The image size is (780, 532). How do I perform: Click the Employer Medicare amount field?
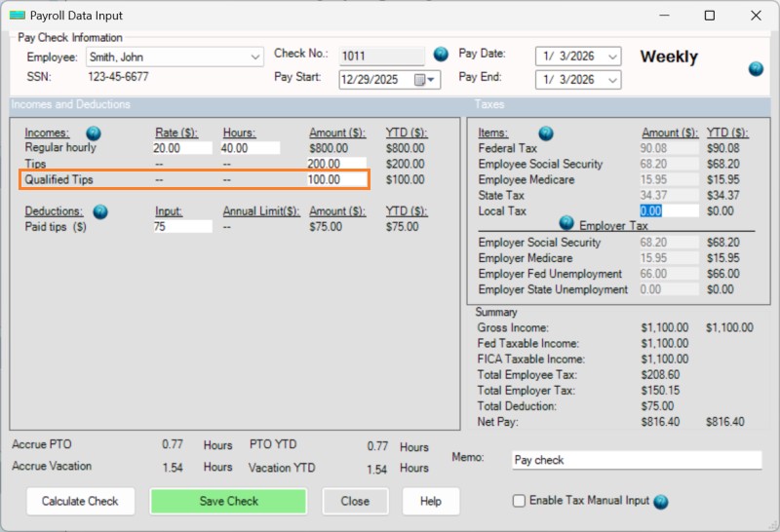(x=669, y=258)
